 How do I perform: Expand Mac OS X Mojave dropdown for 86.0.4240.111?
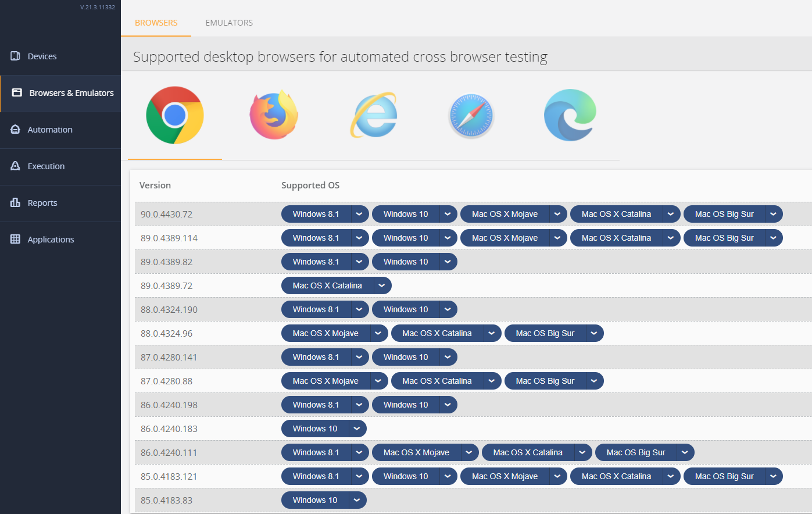pyautogui.click(x=469, y=452)
